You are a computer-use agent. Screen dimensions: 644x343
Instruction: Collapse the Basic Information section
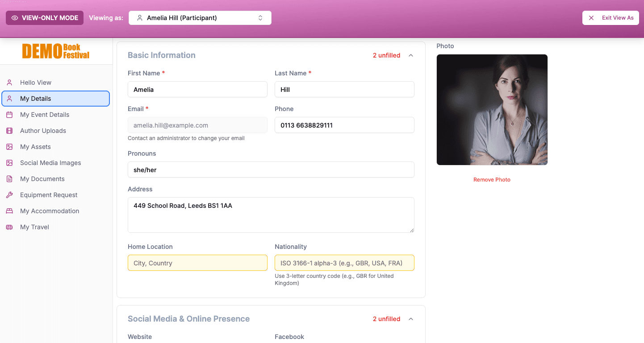410,55
